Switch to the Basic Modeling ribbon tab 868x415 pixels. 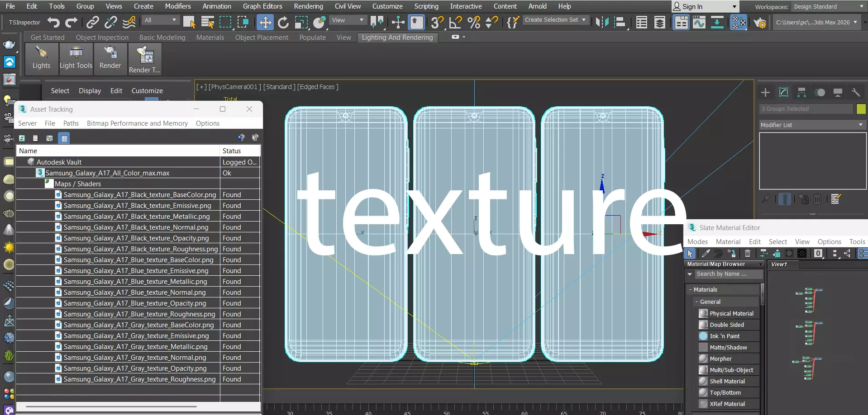(162, 38)
